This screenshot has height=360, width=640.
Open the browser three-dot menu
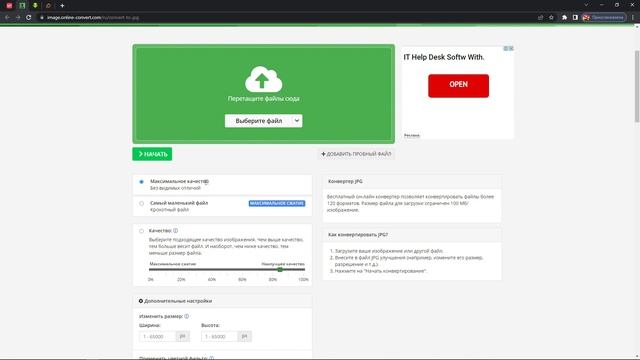(633, 18)
